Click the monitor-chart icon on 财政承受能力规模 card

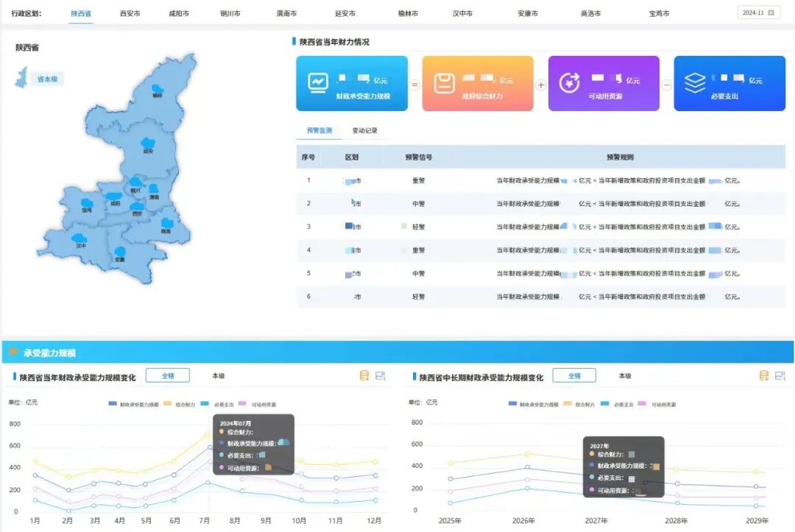(x=318, y=82)
